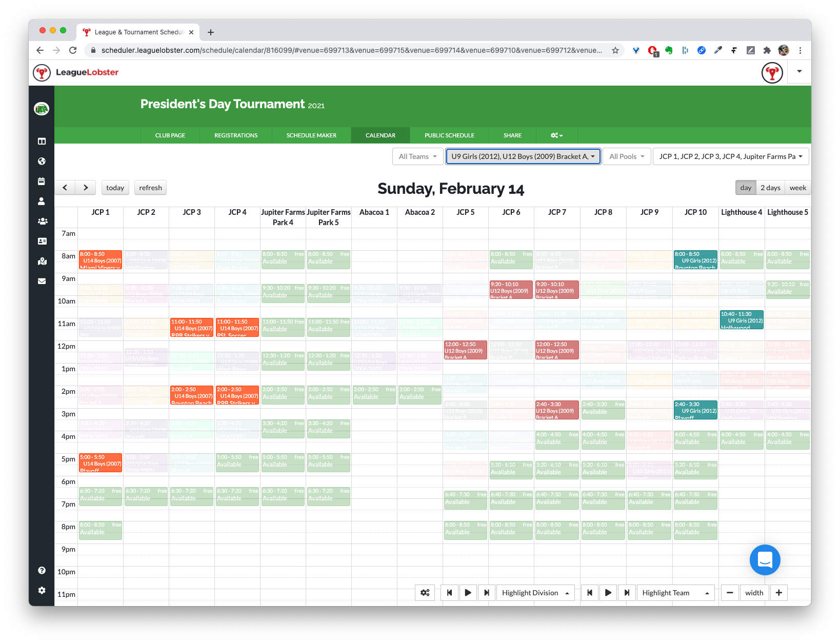The image size is (840, 644).
Task: Go to the Schedule Maker tab
Action: [311, 135]
